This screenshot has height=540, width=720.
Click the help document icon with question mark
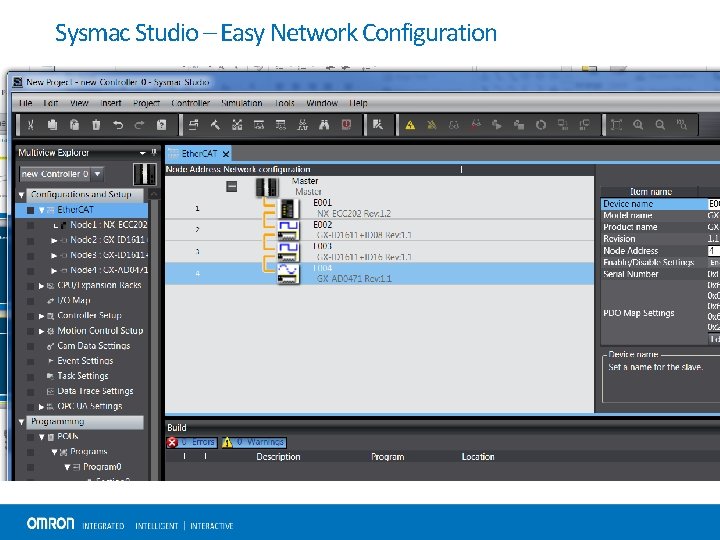[x=161, y=125]
